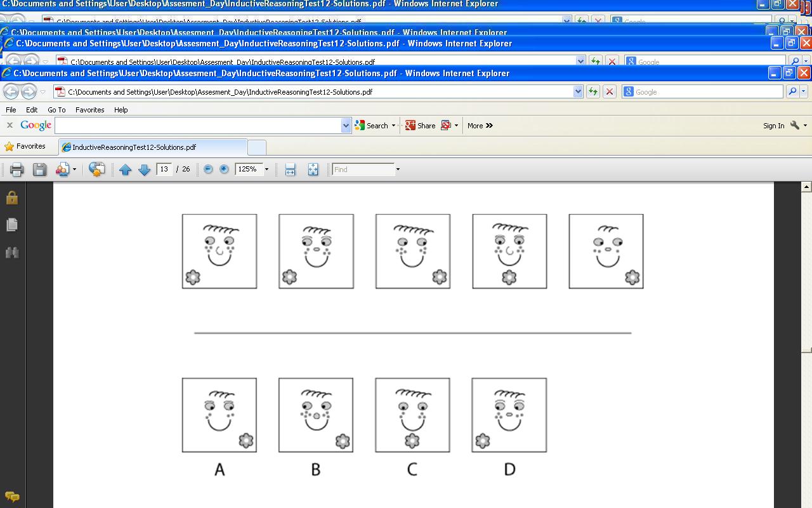Go to the next PDF page
The width and height of the screenshot is (812, 508).
(144, 170)
